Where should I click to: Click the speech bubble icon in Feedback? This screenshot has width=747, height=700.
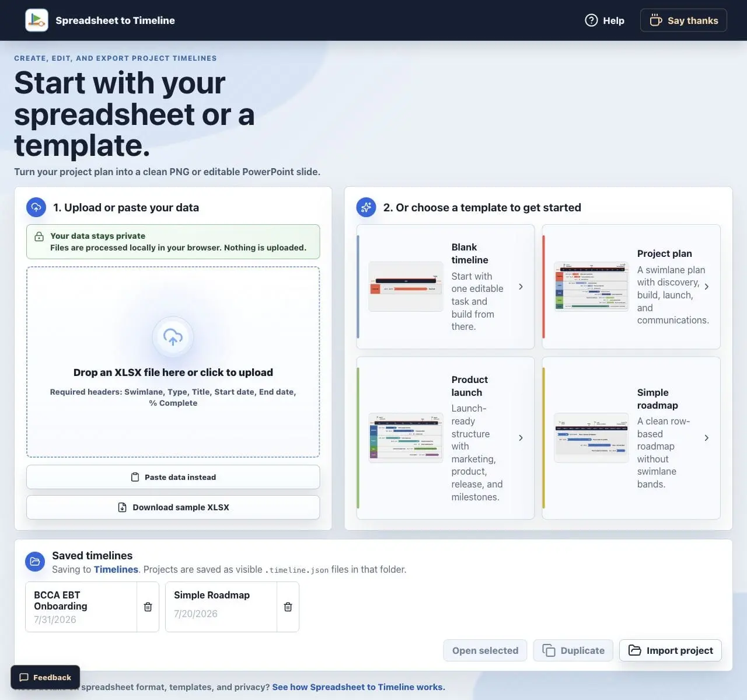pyautogui.click(x=24, y=677)
